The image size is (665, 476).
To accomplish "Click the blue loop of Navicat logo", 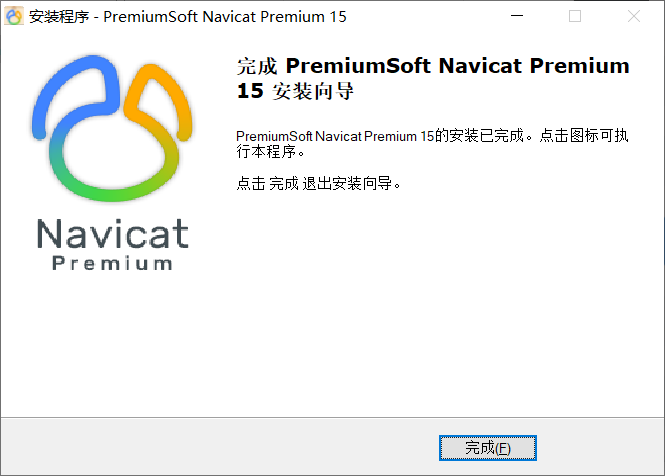I will [x=76, y=87].
